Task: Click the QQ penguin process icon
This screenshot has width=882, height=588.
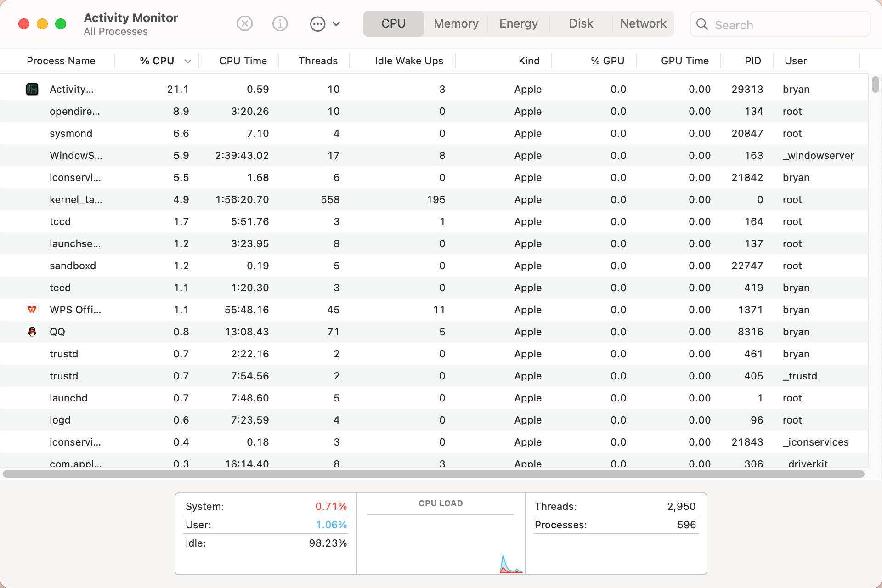Action: (32, 332)
